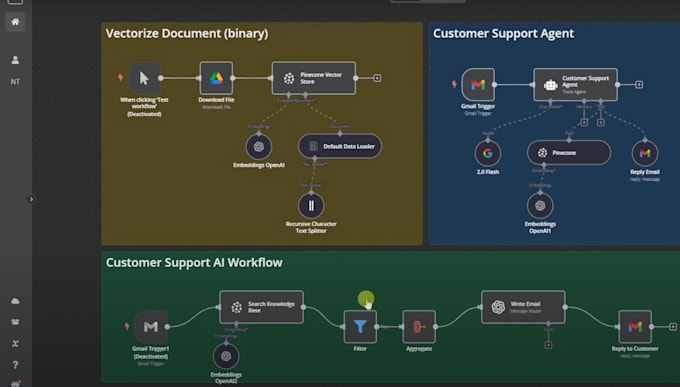Click the 'Customer Support AI Workflow' sticky title
This screenshot has width=680, height=387.
tap(194, 262)
